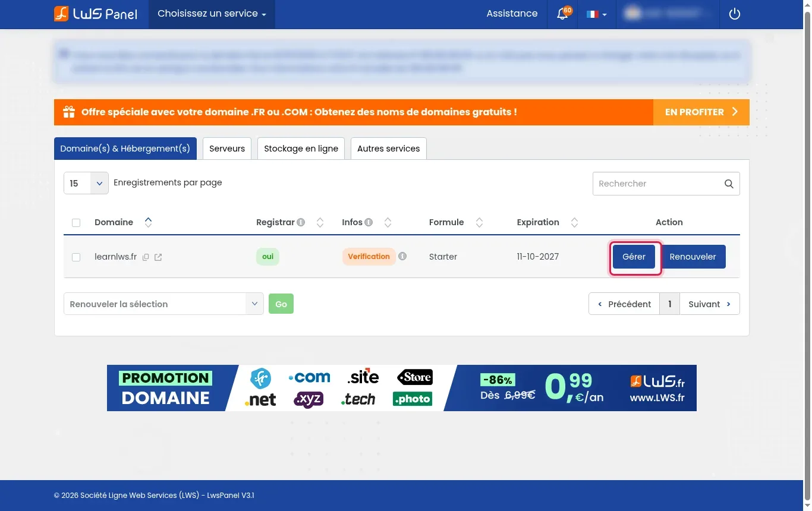Viewport: 812px width, 511px height.
Task: Click the gift icon in orange banner
Action: pyautogui.click(x=69, y=112)
